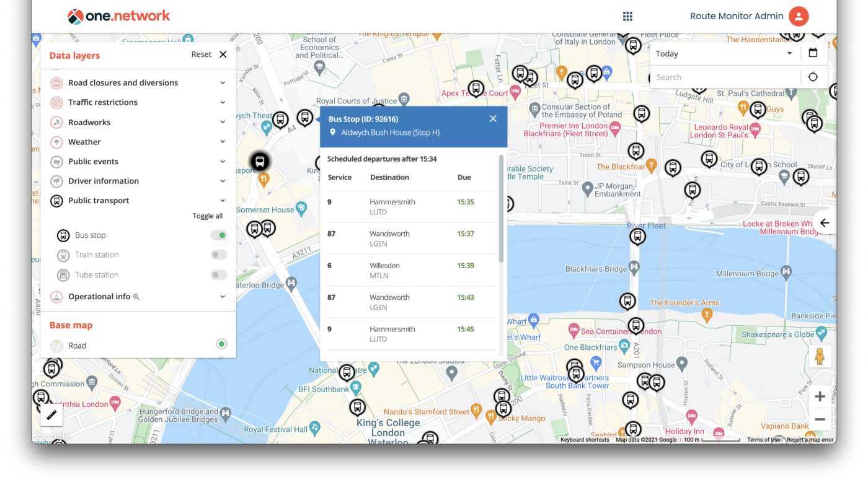Click the Route Monitor Admin avatar icon
Viewport: 868px width, 485px height.
[799, 16]
